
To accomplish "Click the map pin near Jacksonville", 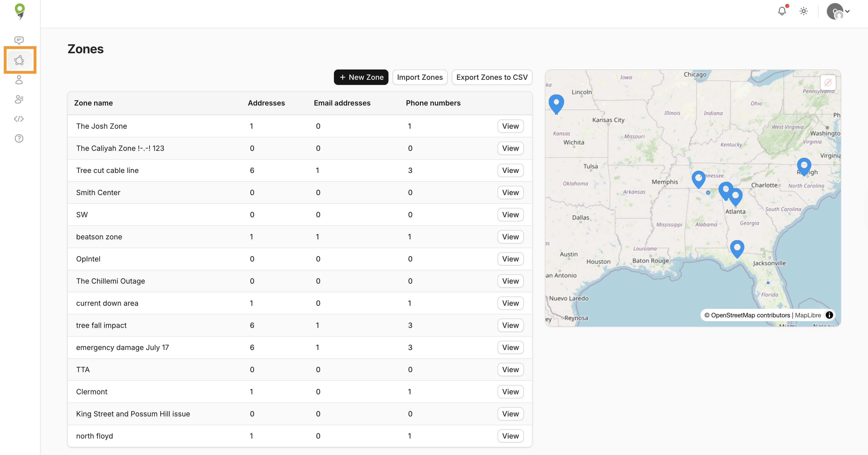I will tap(737, 248).
